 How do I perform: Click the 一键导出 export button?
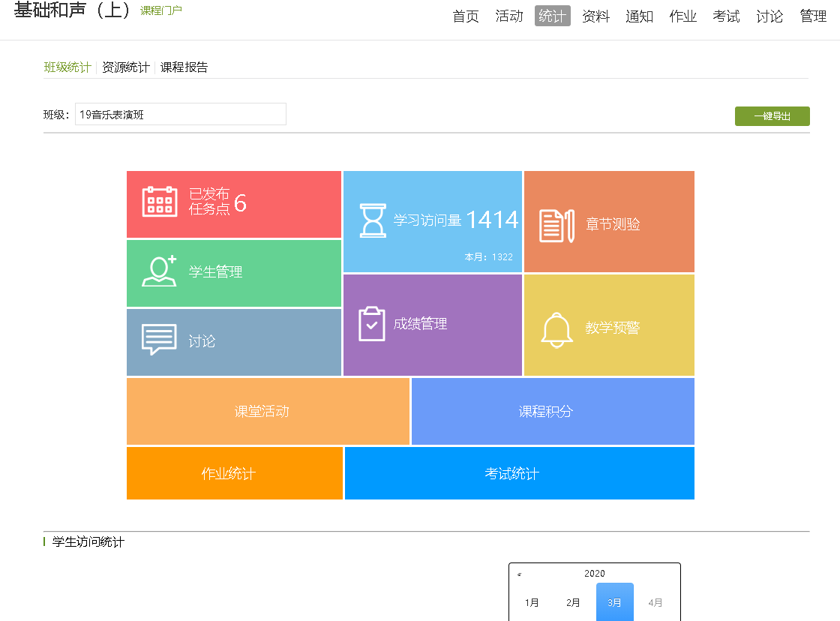[772, 116]
